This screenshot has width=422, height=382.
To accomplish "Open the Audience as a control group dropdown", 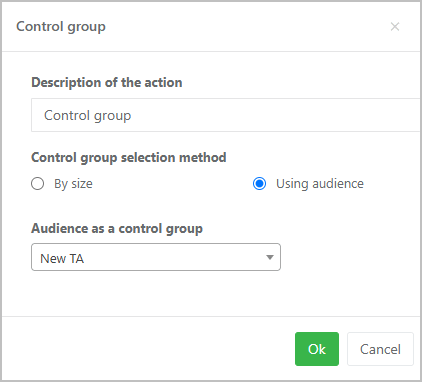I will (156, 257).
